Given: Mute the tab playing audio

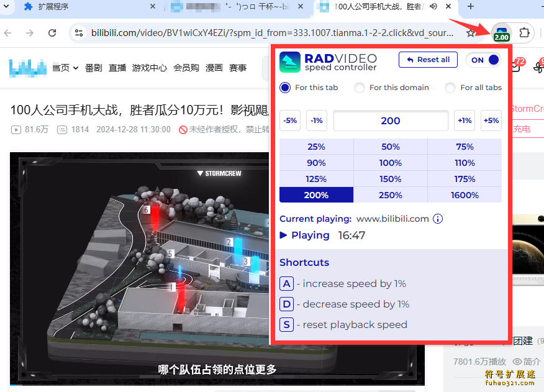Looking at the screenshot, I should [433, 6].
